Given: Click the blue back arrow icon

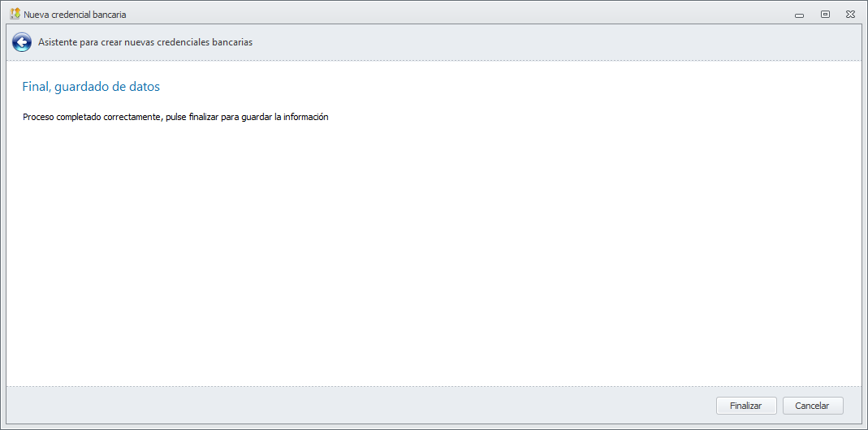Looking at the screenshot, I should click(22, 42).
